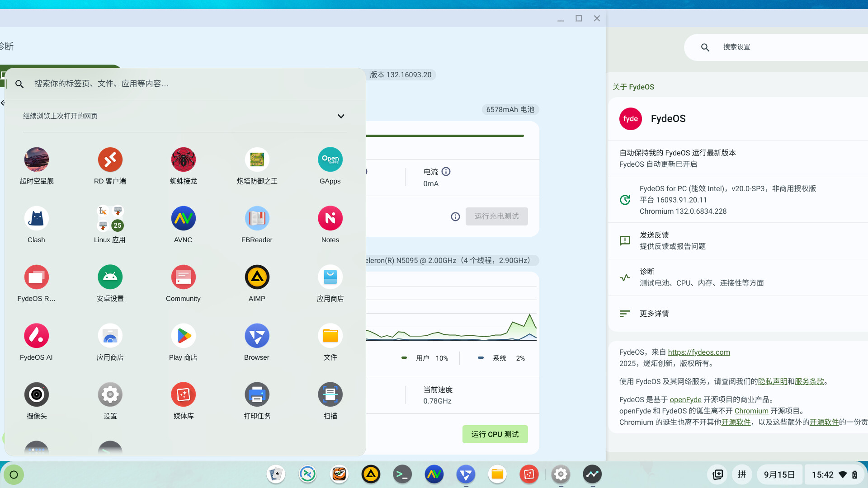Viewport: 868px width, 488px height.
Task: Open status tray showing 15:42
Action: click(835, 475)
